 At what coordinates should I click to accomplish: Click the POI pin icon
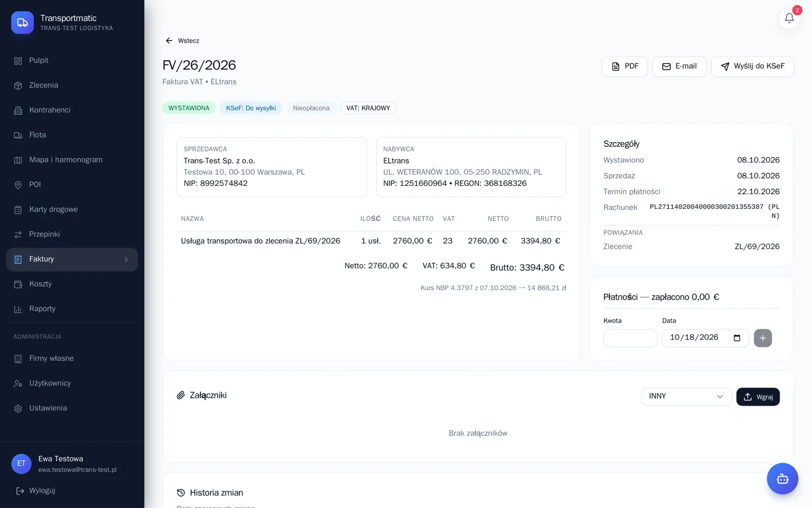coord(18,185)
